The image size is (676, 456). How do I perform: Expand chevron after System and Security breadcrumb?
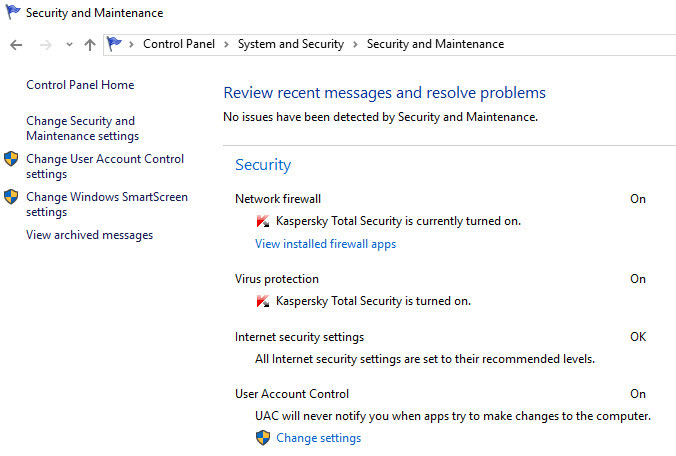coord(355,44)
